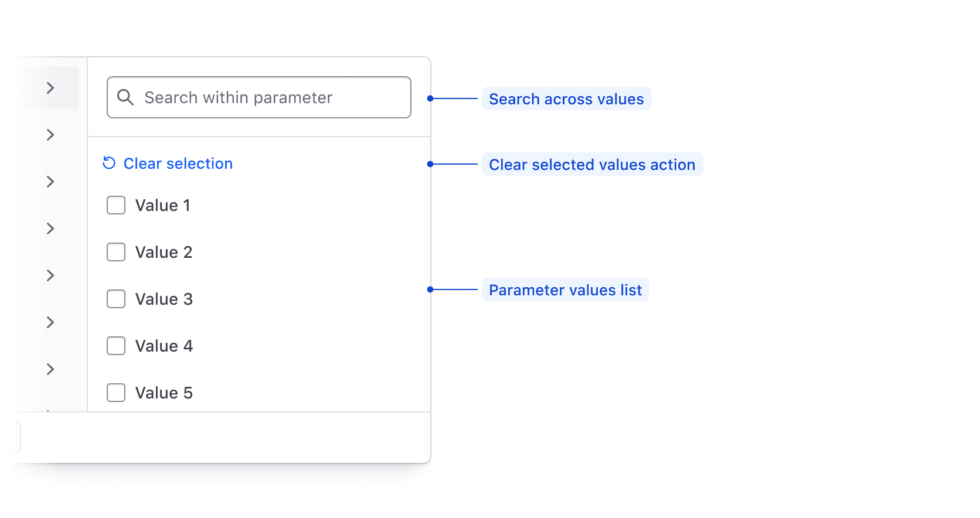Open the seventh sidebar chevron row
980x518 pixels.
click(50, 369)
